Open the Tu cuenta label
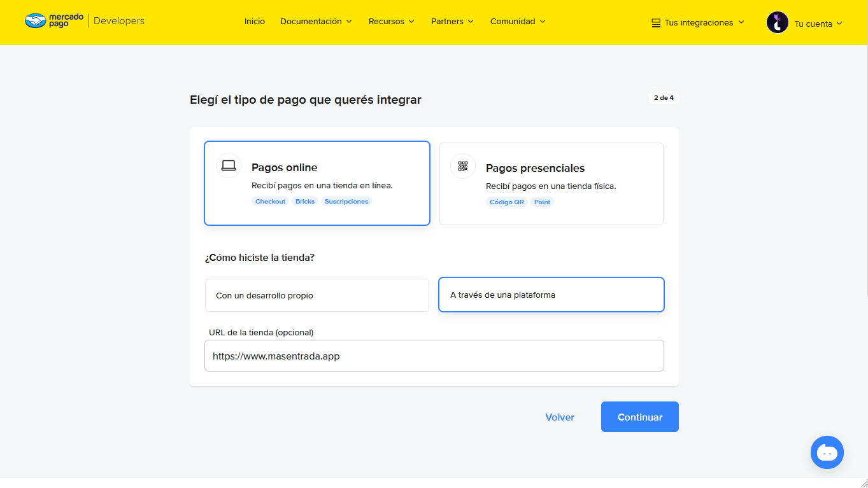 click(x=813, y=24)
